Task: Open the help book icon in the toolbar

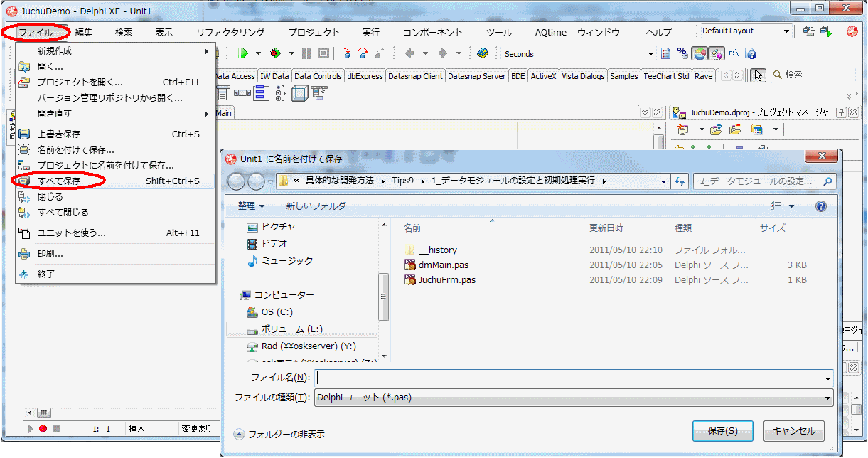Action: click(483, 53)
